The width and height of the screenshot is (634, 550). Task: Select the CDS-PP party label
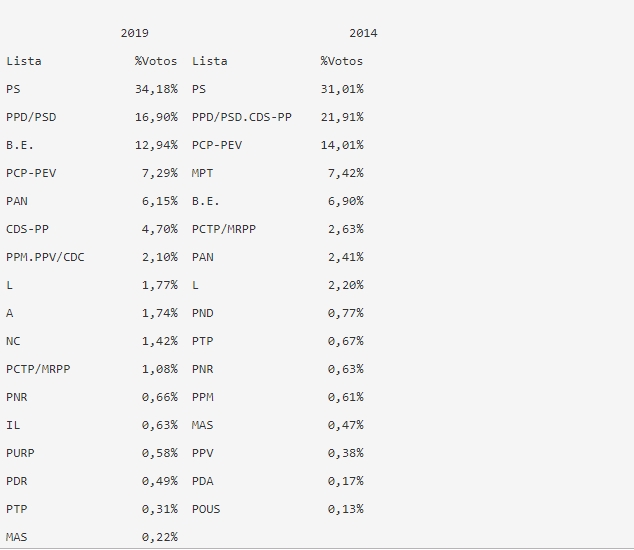(x=27, y=229)
